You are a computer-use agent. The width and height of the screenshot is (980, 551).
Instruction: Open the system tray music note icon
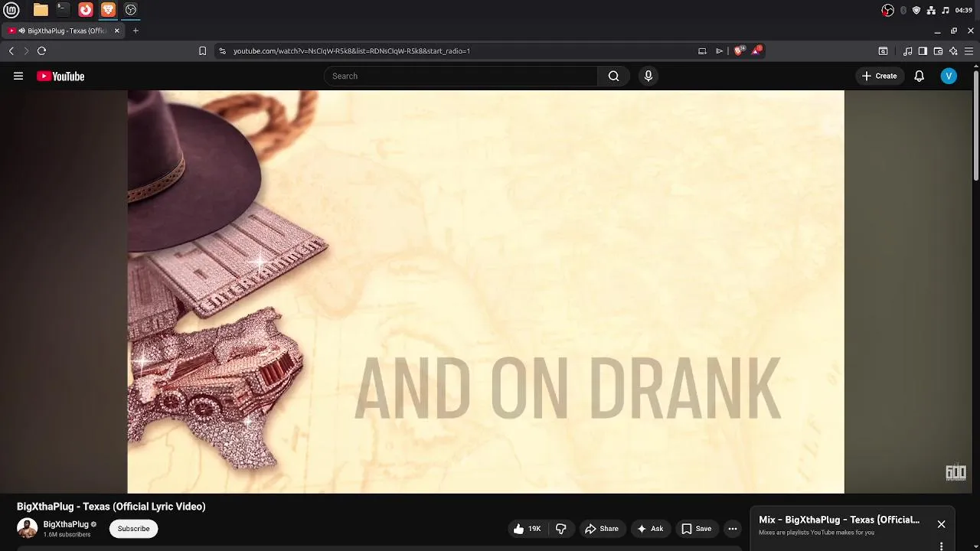coord(946,10)
